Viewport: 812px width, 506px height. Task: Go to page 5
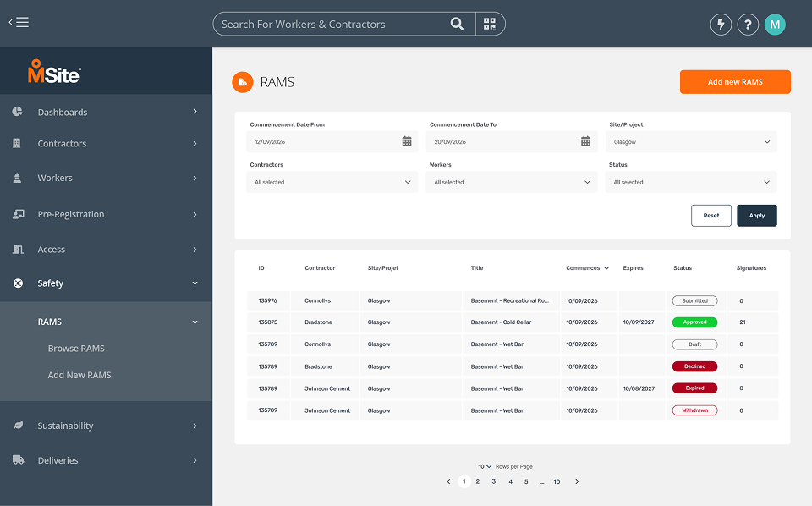525,481
